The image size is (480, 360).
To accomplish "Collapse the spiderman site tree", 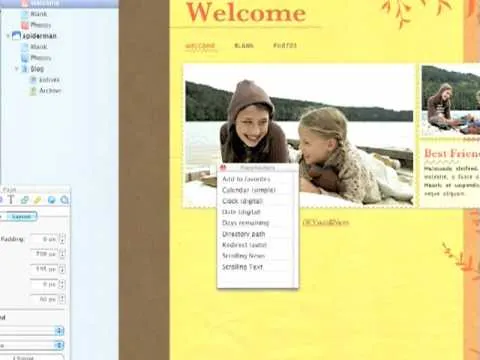I will [7, 36].
